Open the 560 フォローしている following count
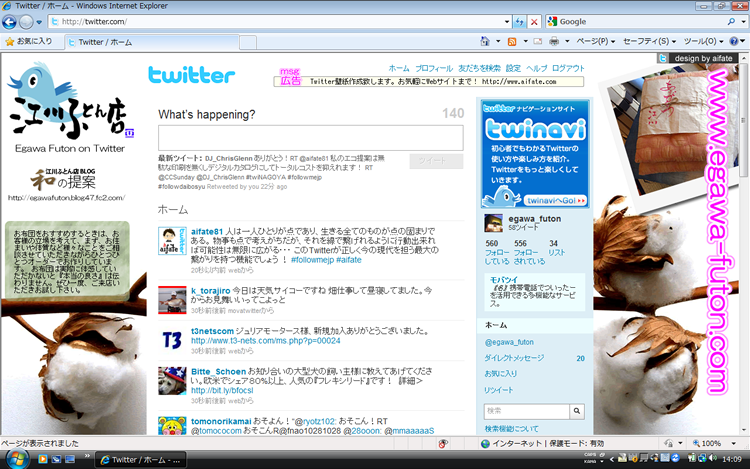 [497, 252]
